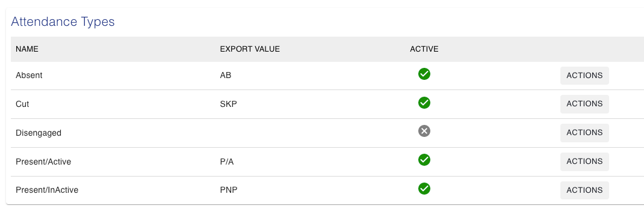
Task: Select the Absent attendance type name
Action: point(29,76)
